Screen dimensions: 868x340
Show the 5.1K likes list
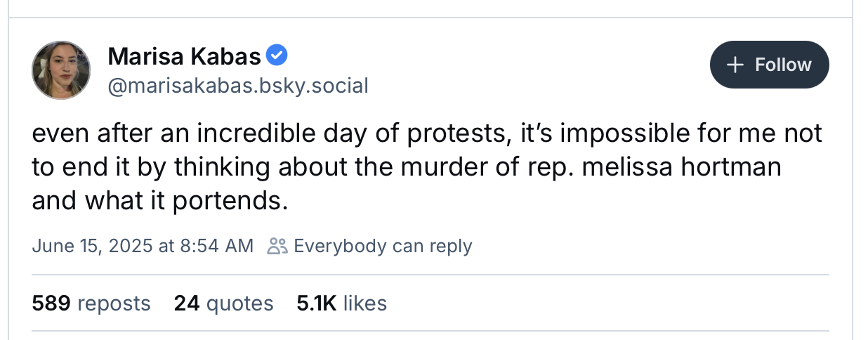(x=341, y=303)
